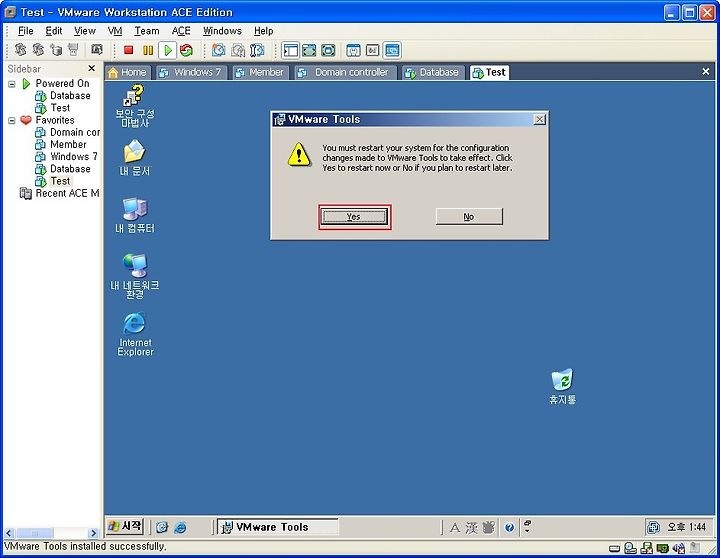Switch to Full Screen mode icon
720x558 pixels.
click(309, 50)
